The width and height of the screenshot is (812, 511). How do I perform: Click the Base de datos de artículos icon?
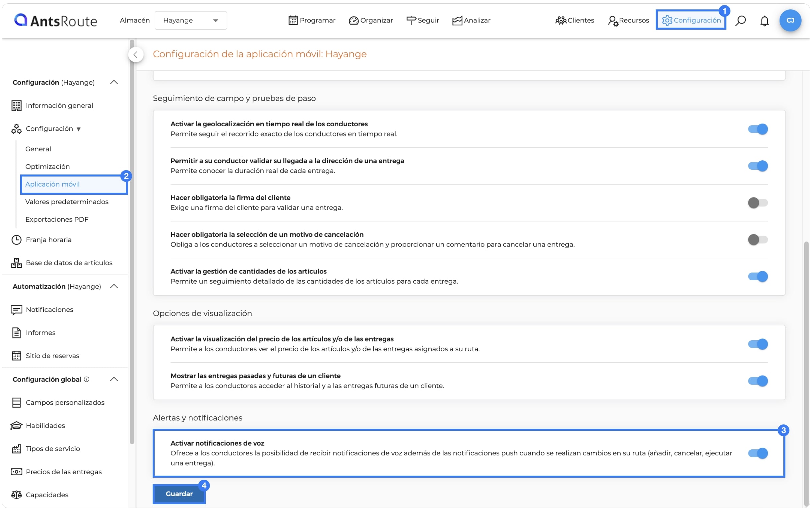[x=16, y=263]
